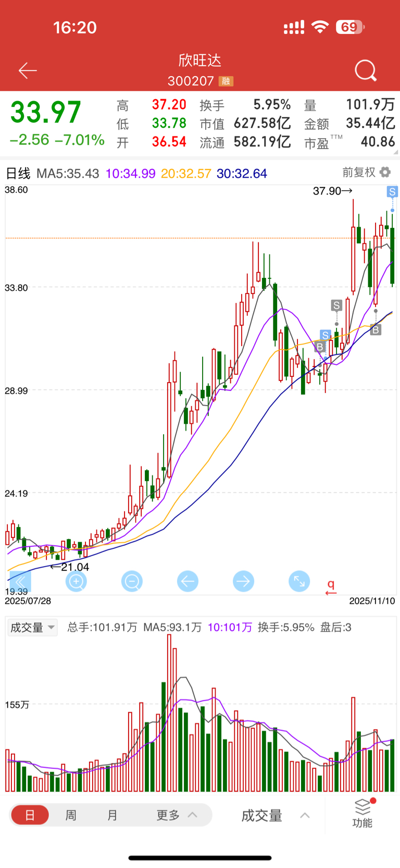Open 成交量 indicator dropdown in subchart
The height and width of the screenshot is (868, 400).
32,627
